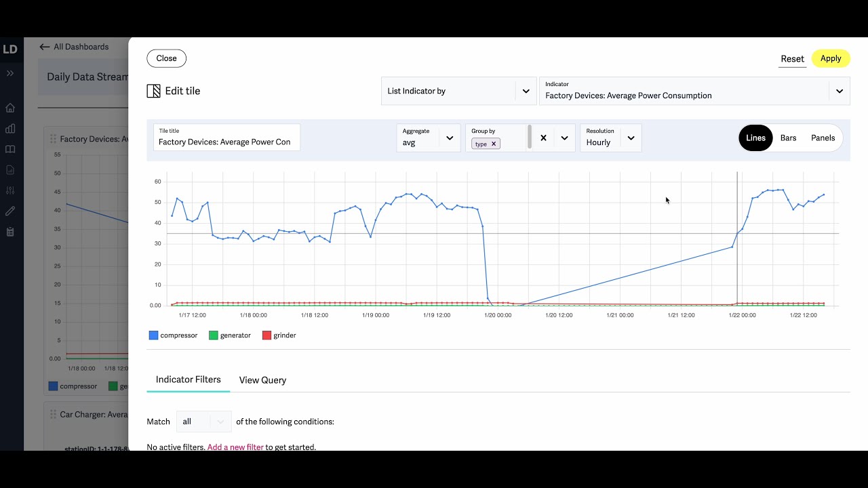
Task: Open the Aggregate dropdown
Action: tap(449, 138)
